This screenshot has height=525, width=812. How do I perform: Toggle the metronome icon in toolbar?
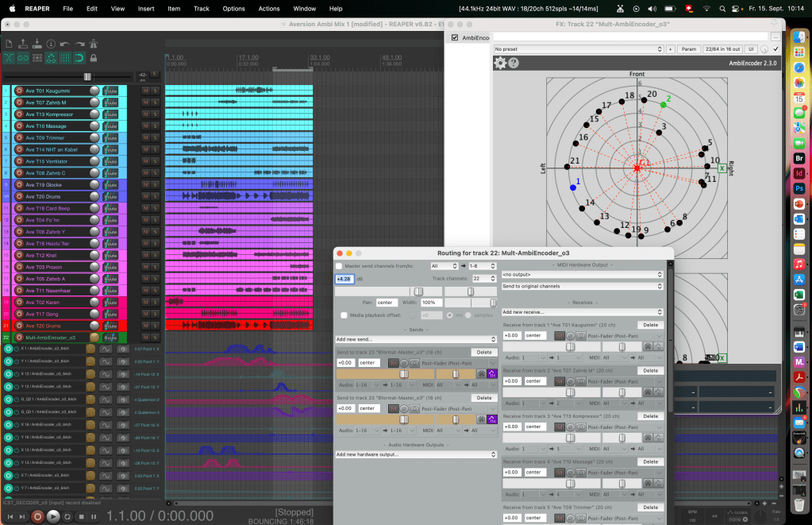[x=94, y=43]
